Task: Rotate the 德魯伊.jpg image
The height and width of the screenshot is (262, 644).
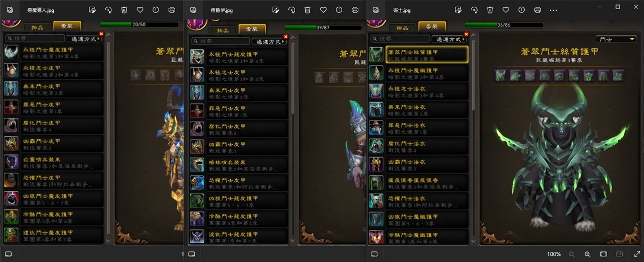Action: [x=292, y=10]
